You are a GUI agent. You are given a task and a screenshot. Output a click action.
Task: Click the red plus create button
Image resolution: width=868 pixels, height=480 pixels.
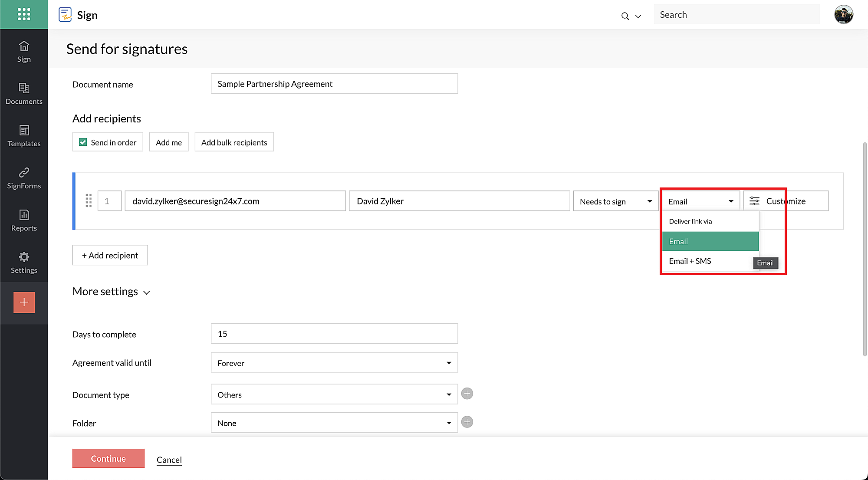pos(24,302)
